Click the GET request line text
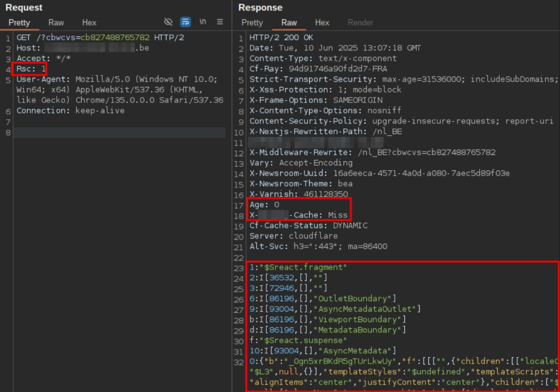Viewport: 560px width, 392px height. click(x=100, y=37)
